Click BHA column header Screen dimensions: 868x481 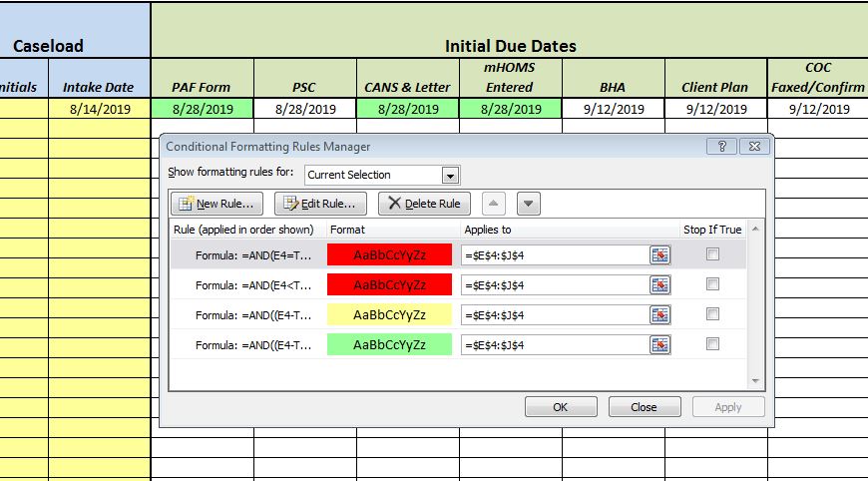click(x=614, y=79)
